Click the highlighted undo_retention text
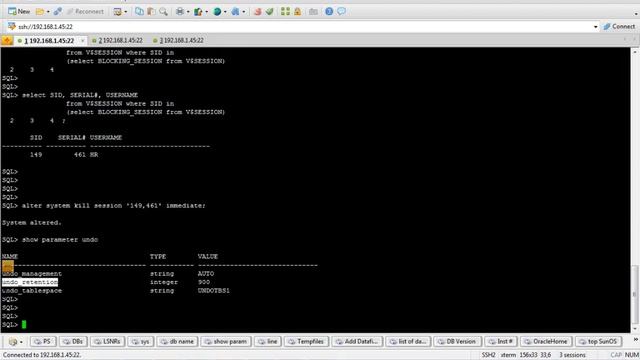The image size is (640, 360). 30,282
